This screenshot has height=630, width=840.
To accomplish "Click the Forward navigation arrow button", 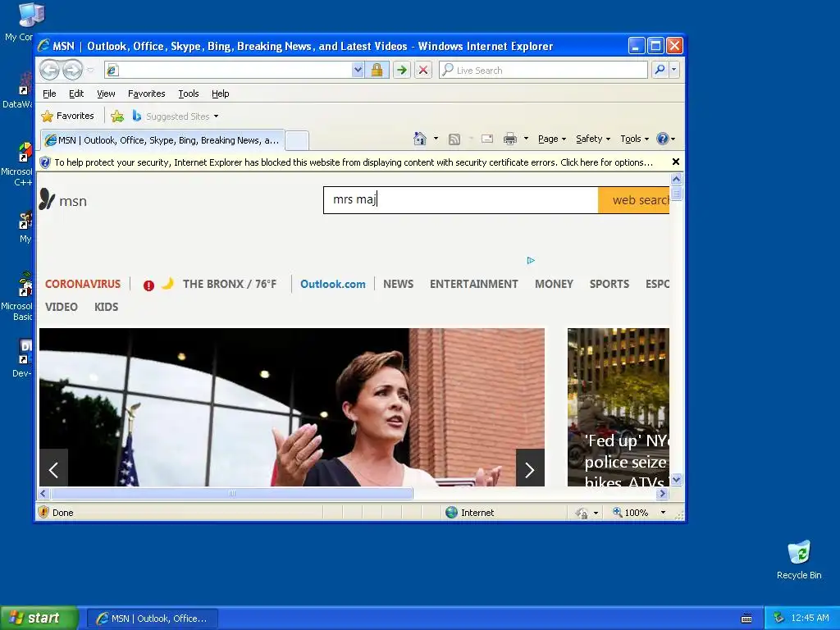I will pyautogui.click(x=72, y=70).
